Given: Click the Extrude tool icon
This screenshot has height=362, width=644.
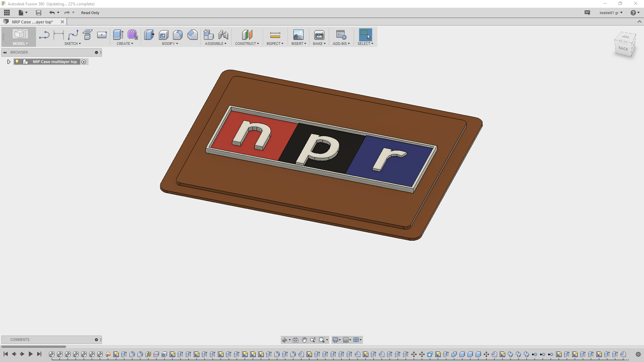Looking at the screenshot, I should tap(118, 35).
